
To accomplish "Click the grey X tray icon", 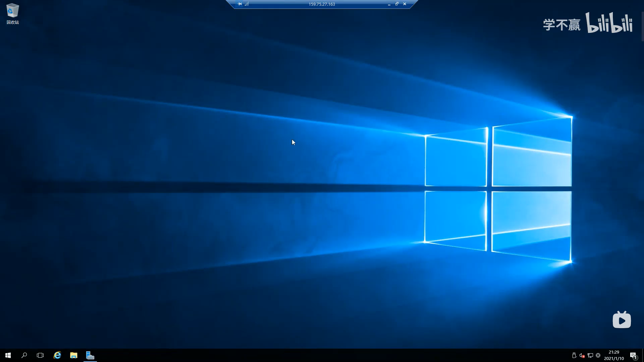I will coord(598,355).
